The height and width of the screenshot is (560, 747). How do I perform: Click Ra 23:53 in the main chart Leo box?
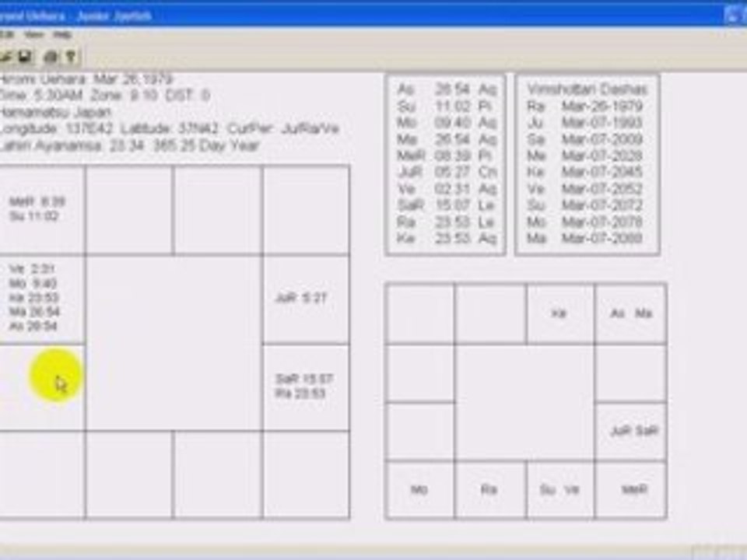tap(300, 394)
